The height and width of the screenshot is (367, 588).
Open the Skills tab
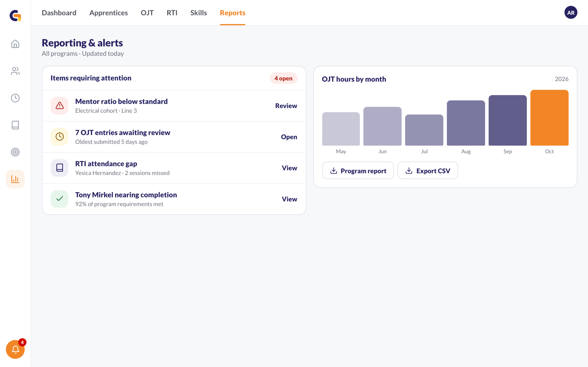click(198, 13)
